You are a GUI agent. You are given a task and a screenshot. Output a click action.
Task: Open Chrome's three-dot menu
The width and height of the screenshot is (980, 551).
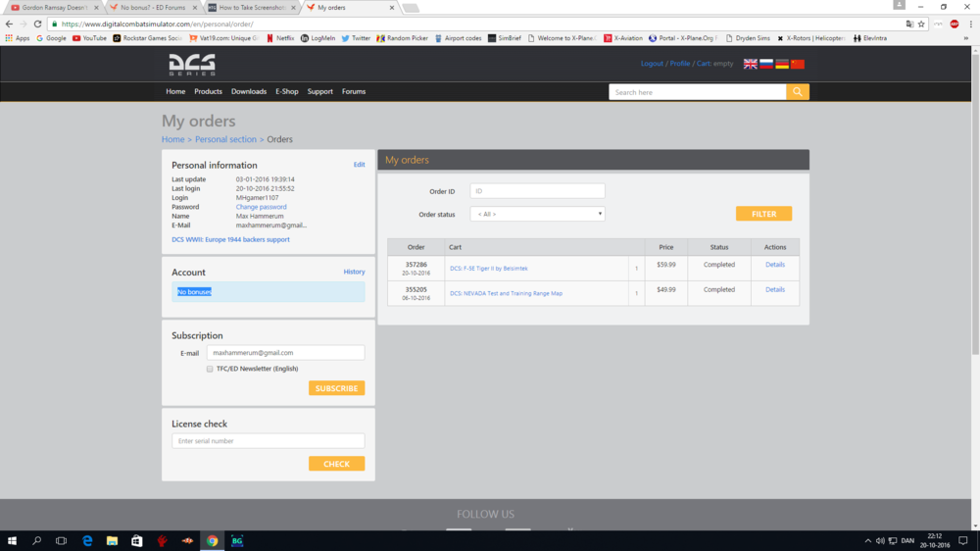[x=970, y=24]
